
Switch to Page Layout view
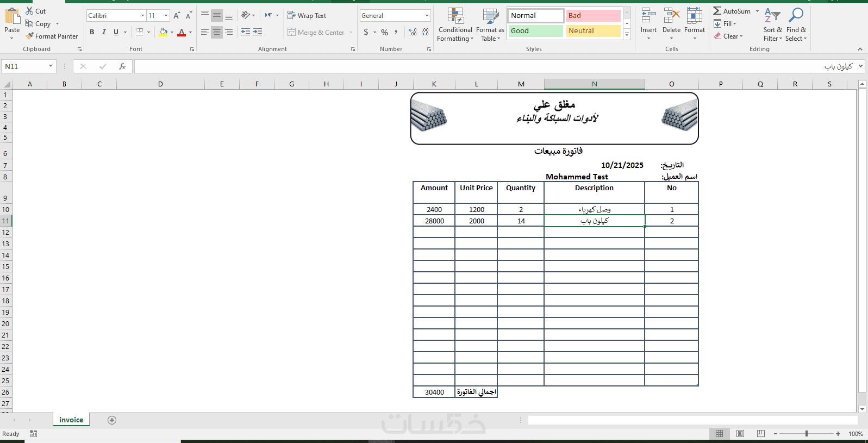[x=740, y=434]
